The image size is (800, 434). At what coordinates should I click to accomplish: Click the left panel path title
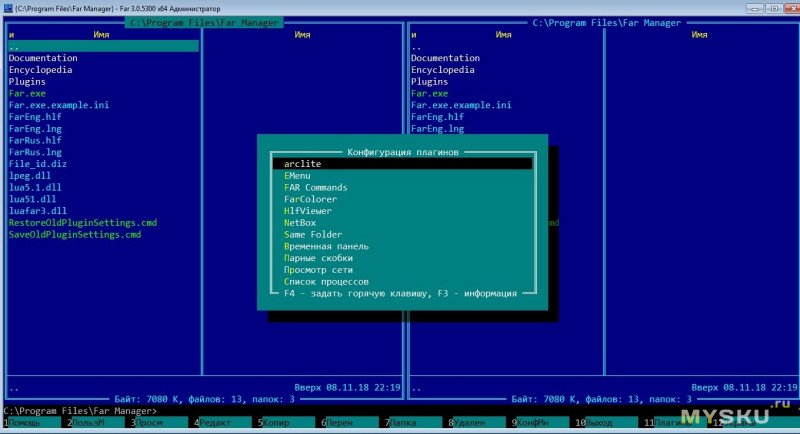(206, 22)
